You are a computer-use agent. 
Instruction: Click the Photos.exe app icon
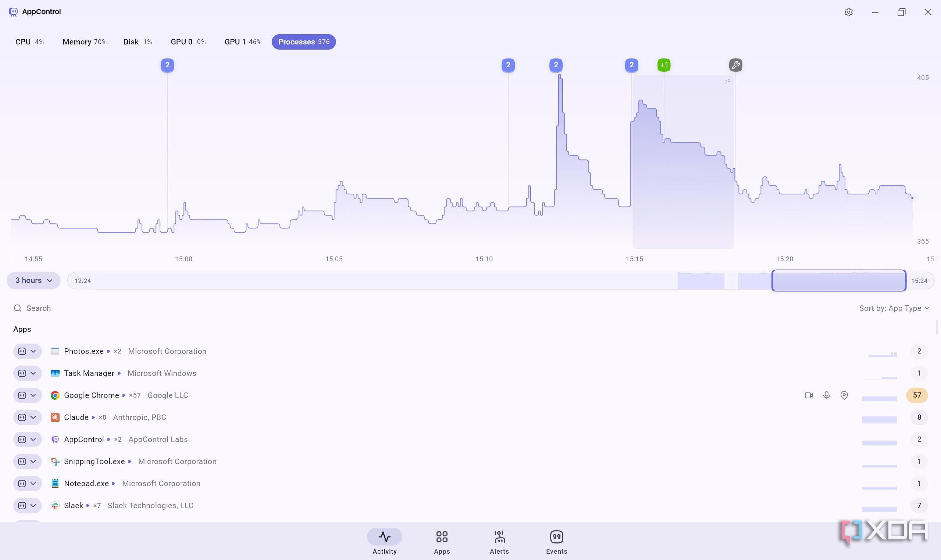55,351
